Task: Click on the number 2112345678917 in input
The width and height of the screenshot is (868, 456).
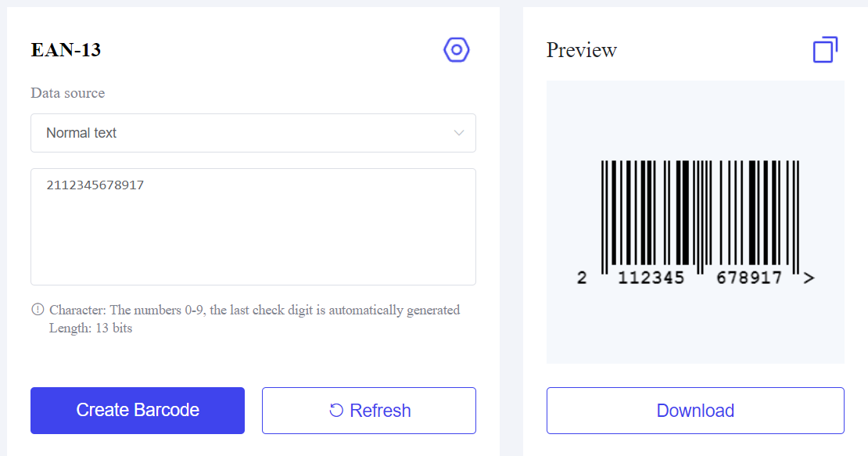Action: (x=95, y=185)
